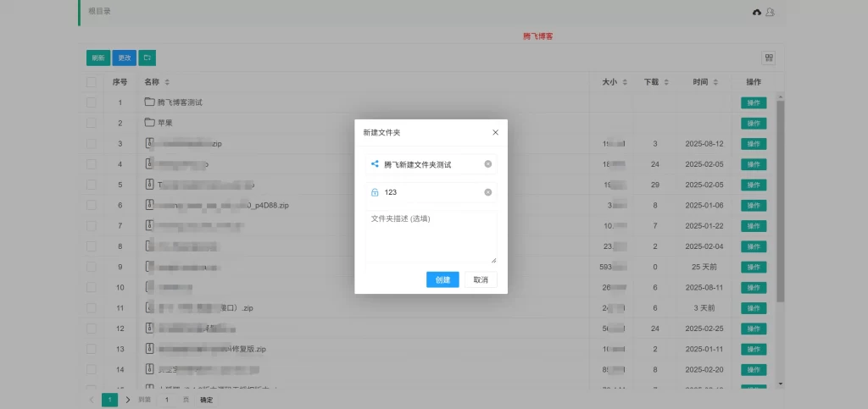Click the page number jump input
868x409 pixels.
coord(167,400)
